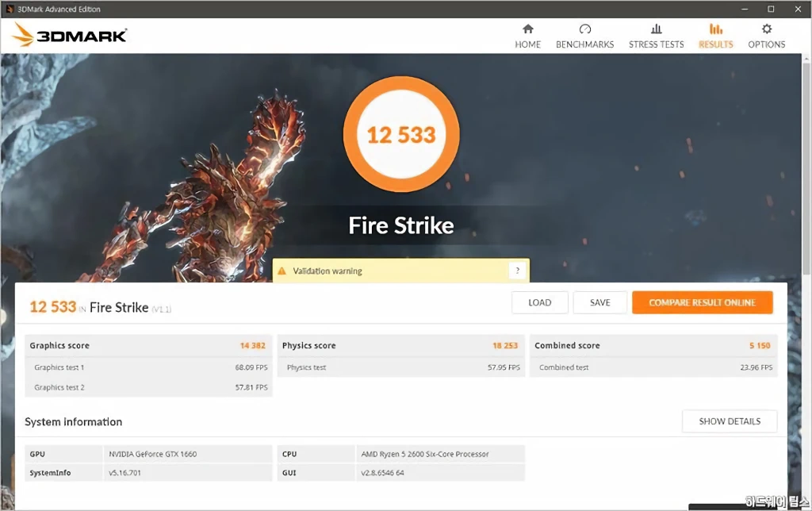Click the Validation warning triangle icon
This screenshot has width=812, height=511.
tap(282, 271)
